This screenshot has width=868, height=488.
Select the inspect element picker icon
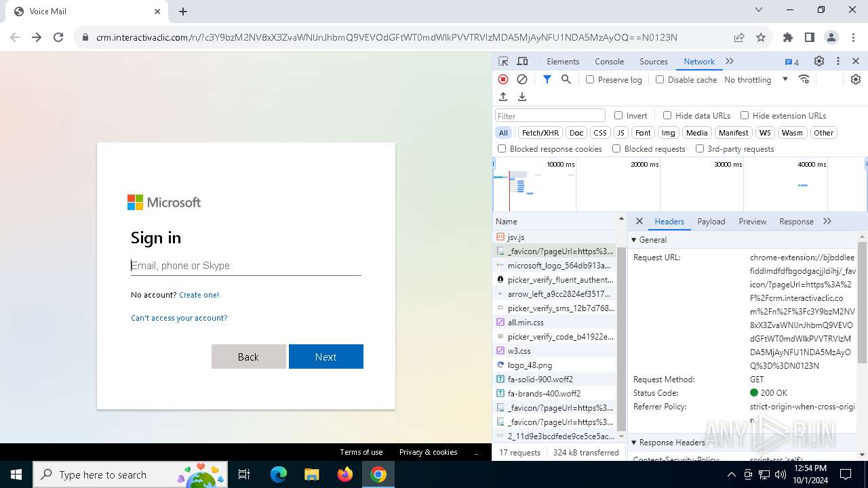click(503, 61)
